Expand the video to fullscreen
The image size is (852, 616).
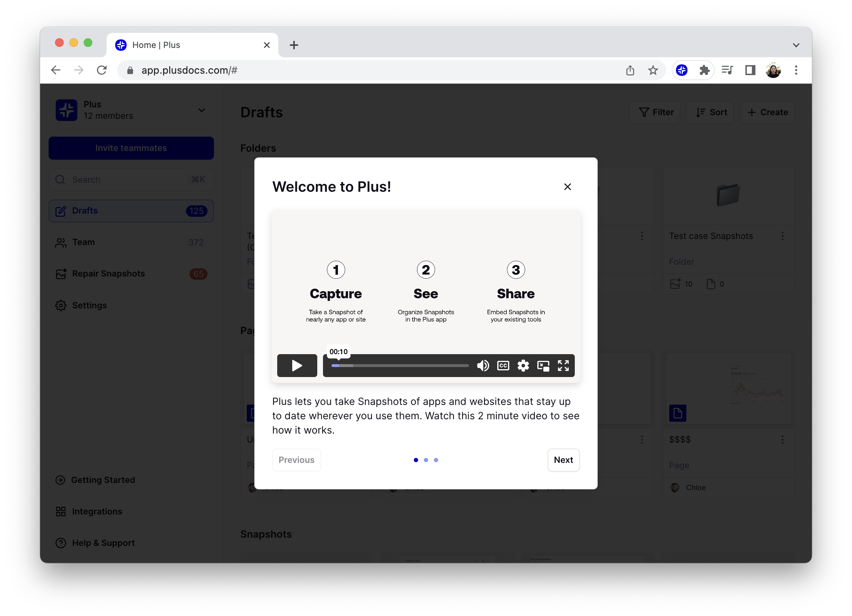(x=563, y=366)
